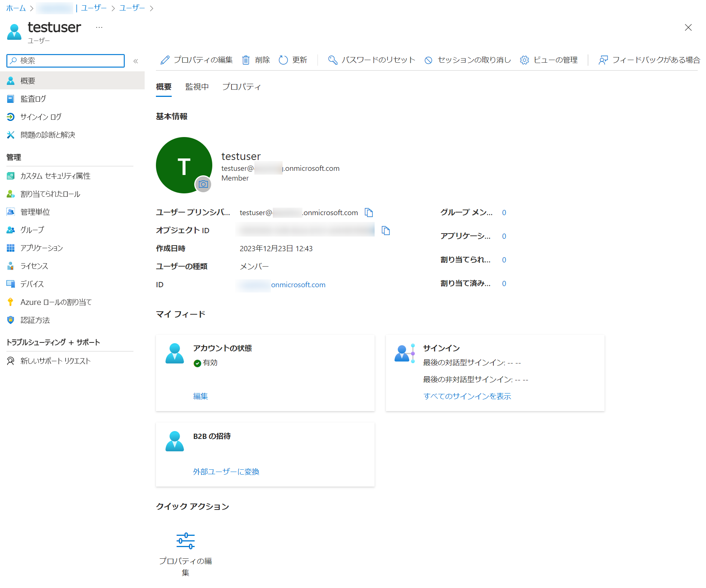Copy the user principal name
706x588 pixels.
click(369, 213)
